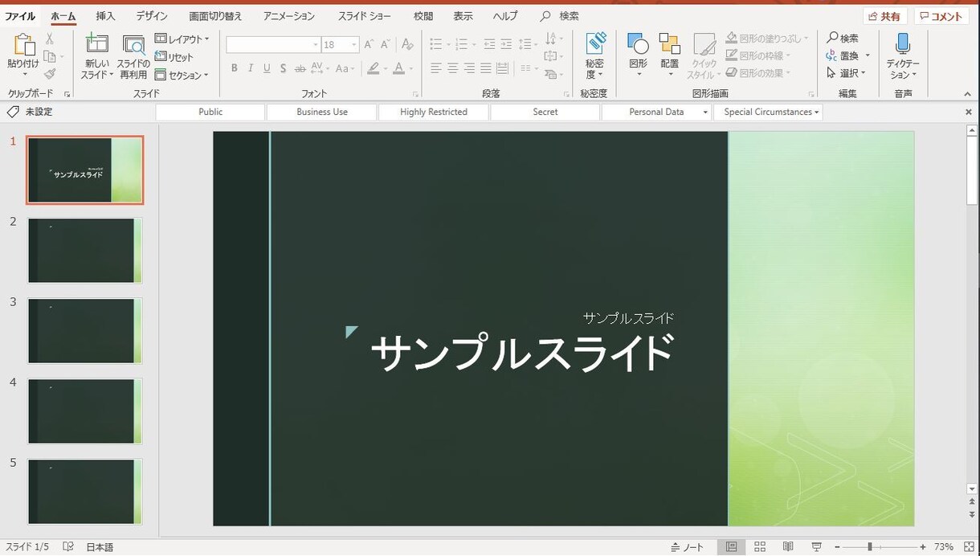Click the spell check icon in status bar
The height and width of the screenshot is (556, 980).
[x=68, y=547]
